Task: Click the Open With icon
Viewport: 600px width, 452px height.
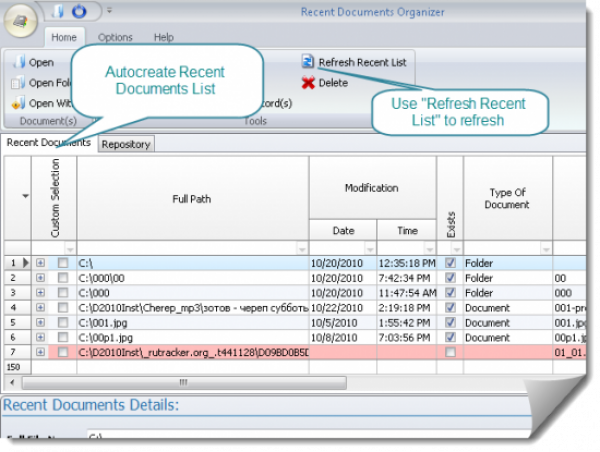Action: (18, 103)
